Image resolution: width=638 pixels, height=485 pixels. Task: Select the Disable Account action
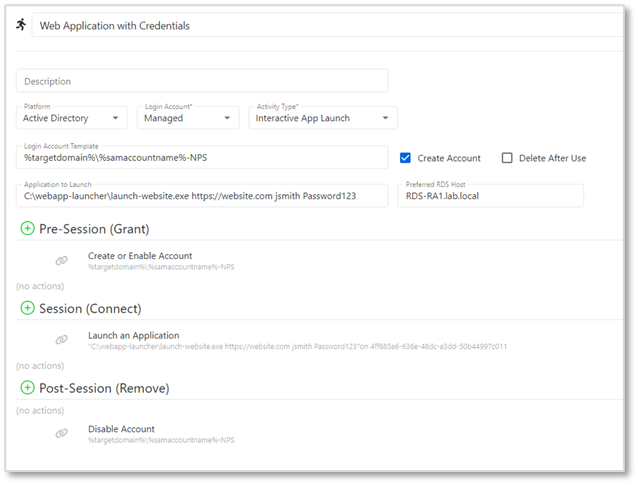(121, 429)
